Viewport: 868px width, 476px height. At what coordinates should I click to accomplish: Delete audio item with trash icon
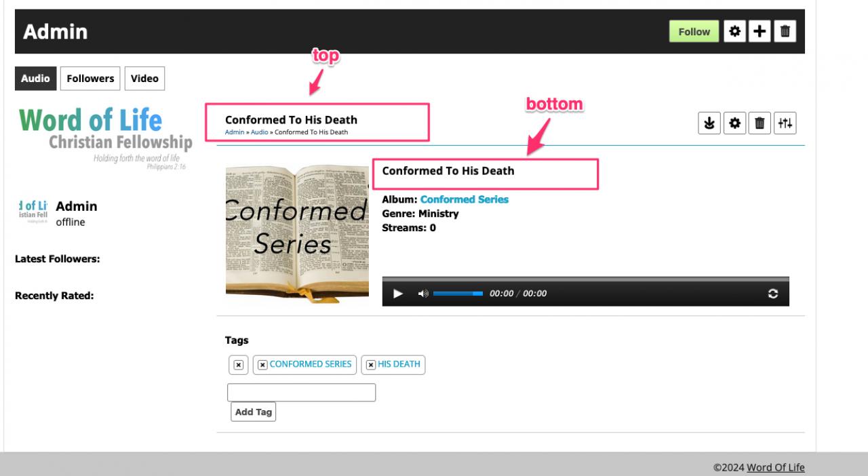click(x=759, y=123)
